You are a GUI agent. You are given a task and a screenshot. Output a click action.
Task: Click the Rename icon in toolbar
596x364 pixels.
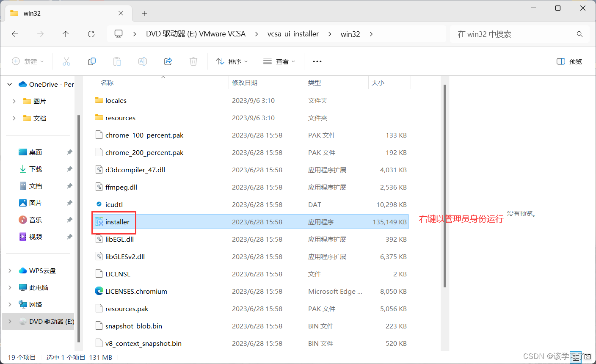pyautogui.click(x=143, y=61)
